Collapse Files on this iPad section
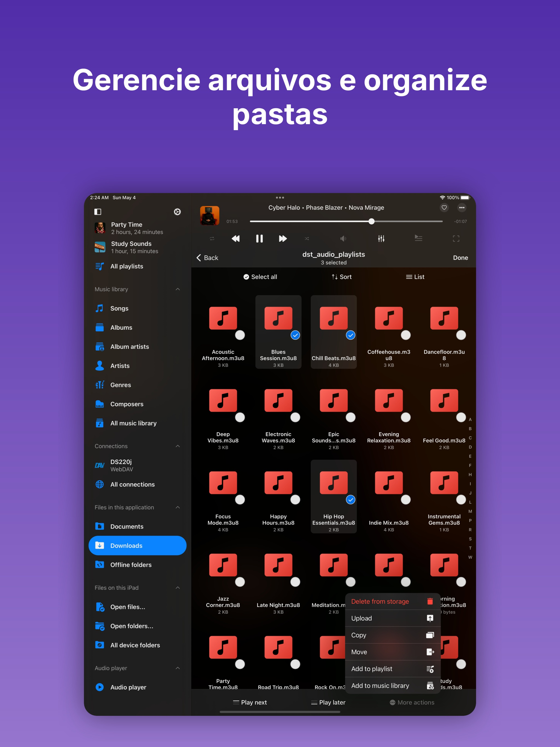The width and height of the screenshot is (560, 747). 178,588
